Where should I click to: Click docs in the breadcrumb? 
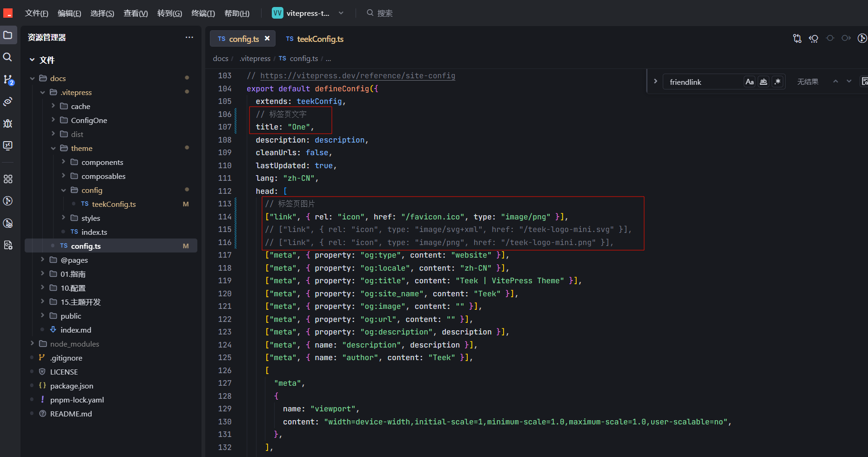(x=221, y=58)
